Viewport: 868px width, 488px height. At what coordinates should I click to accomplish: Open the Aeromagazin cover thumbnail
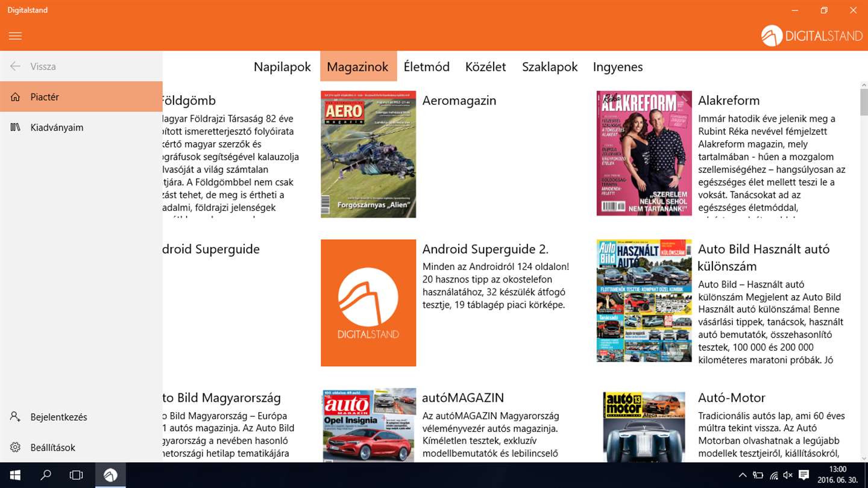368,154
